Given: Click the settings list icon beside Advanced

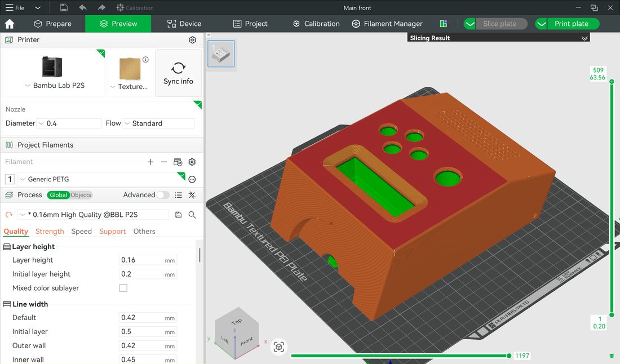Looking at the screenshot, I should coord(178,195).
